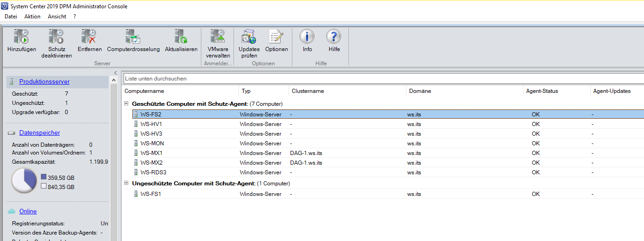Click the Online cloud icon
Viewport: 644px width, 241px height.
pos(12,212)
